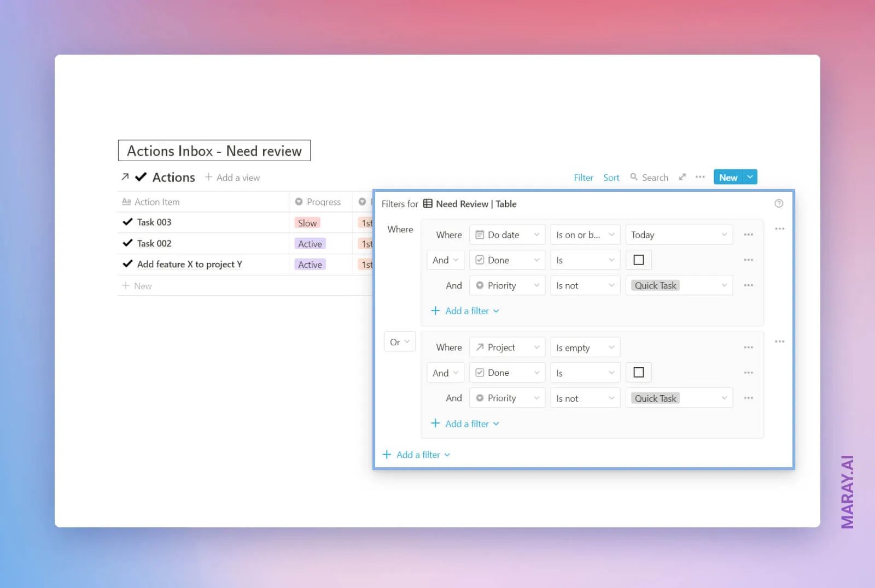Click the blue New button
The image size is (875, 588).
[728, 177]
